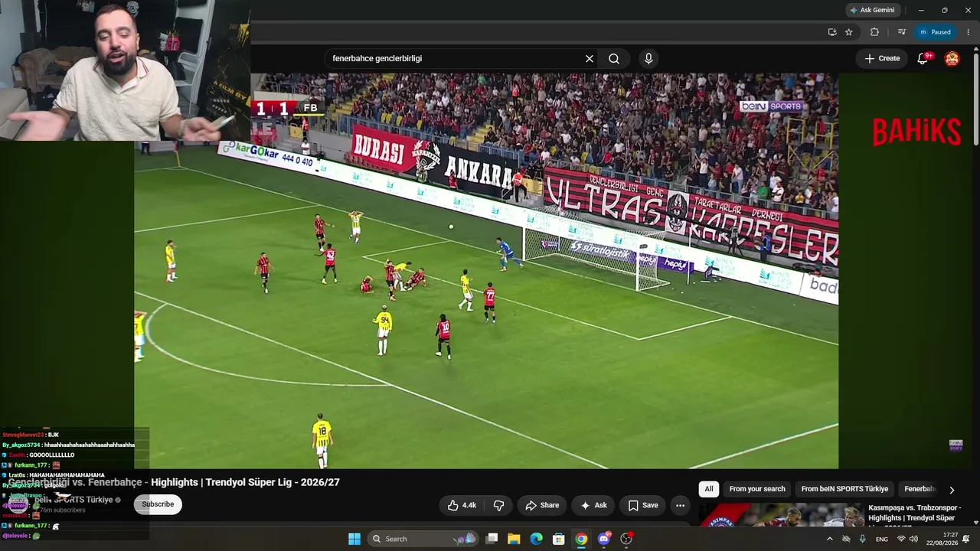The width and height of the screenshot is (980, 551).
Task: Open the Chrome three-dot menu
Action: click(x=969, y=32)
